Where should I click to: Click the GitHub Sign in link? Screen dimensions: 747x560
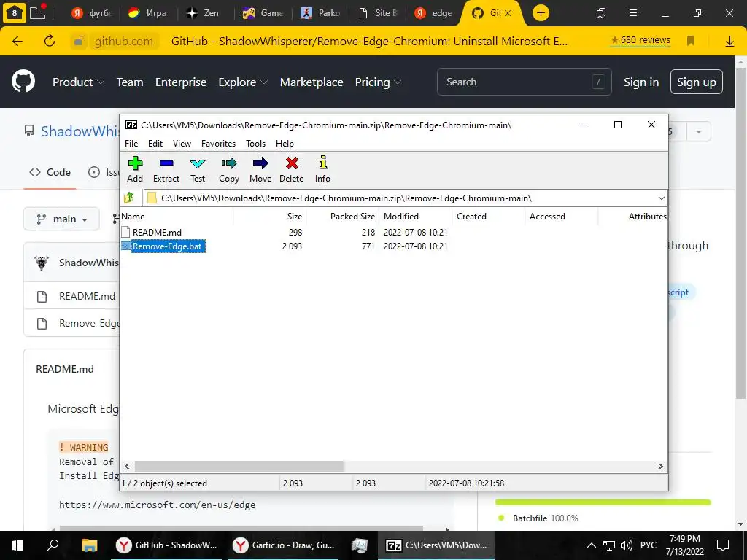(641, 82)
